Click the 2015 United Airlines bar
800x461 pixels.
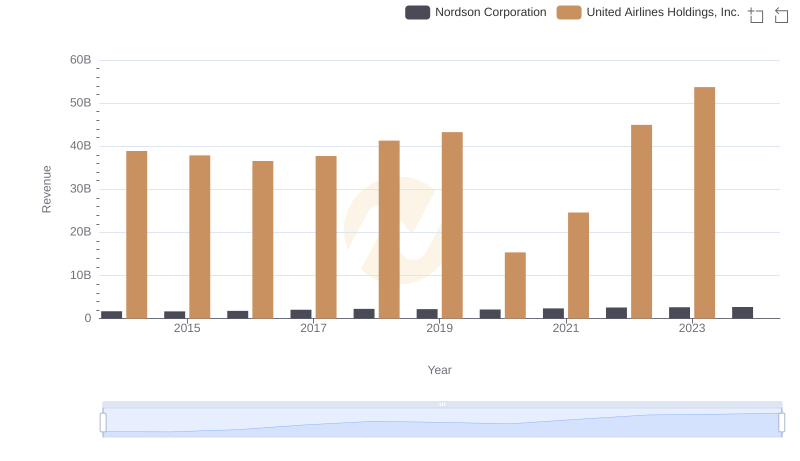(199, 237)
